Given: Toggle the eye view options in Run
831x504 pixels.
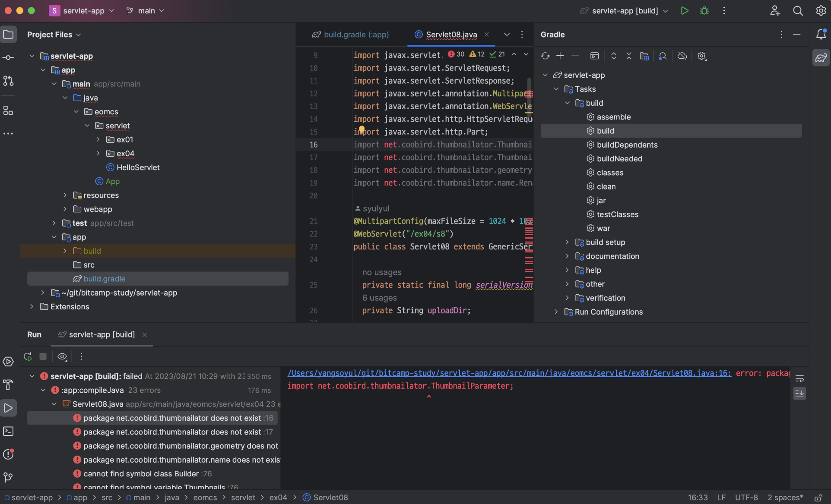Looking at the screenshot, I should 62,356.
